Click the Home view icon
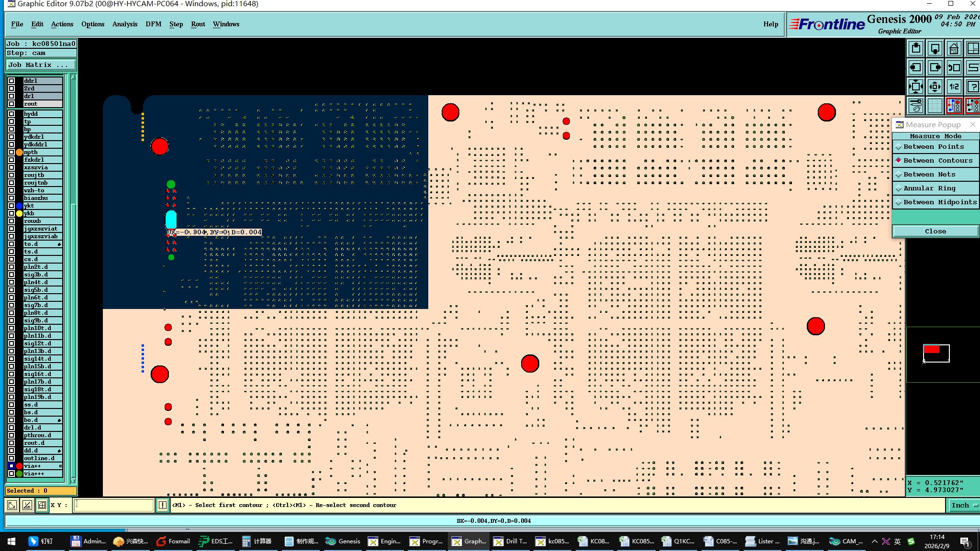The height and width of the screenshot is (551, 980). [954, 48]
